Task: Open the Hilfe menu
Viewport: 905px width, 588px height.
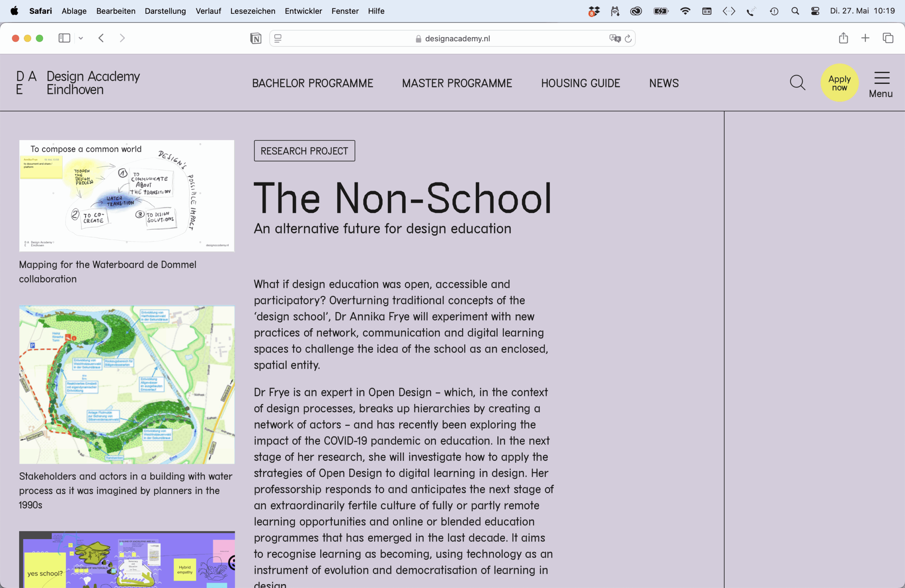Action: [x=376, y=11]
